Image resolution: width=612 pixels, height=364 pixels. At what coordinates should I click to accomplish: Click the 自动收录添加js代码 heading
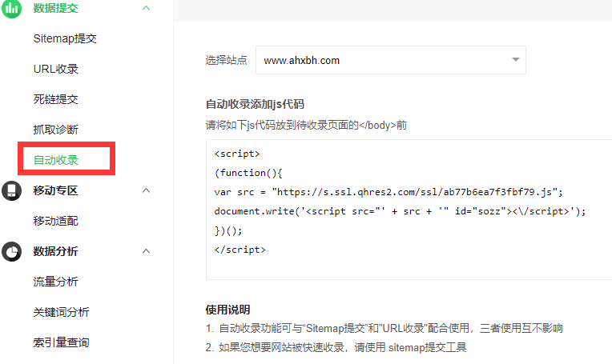(255, 105)
